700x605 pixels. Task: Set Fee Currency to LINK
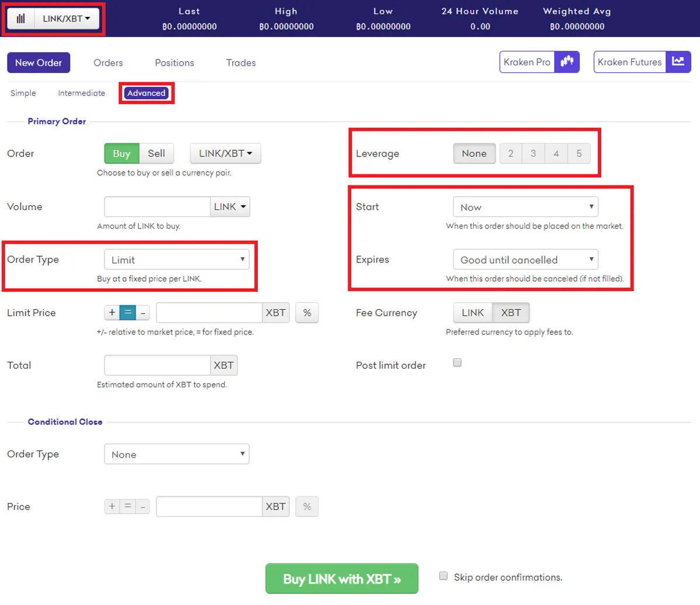pyautogui.click(x=473, y=313)
